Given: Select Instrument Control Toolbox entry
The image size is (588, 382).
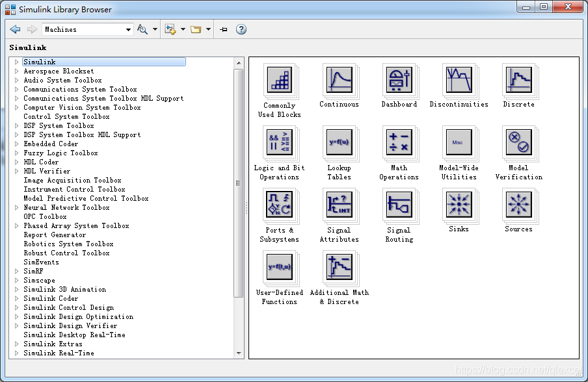Looking at the screenshot, I should pyautogui.click(x=74, y=189).
